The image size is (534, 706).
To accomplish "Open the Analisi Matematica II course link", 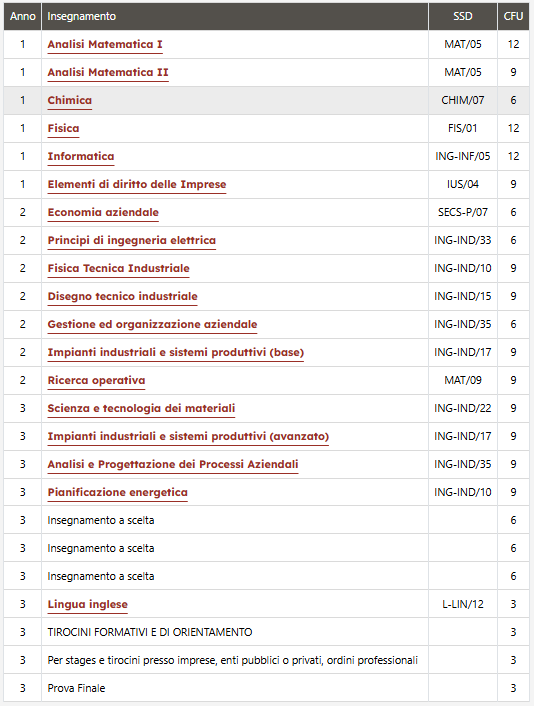I will coord(108,72).
